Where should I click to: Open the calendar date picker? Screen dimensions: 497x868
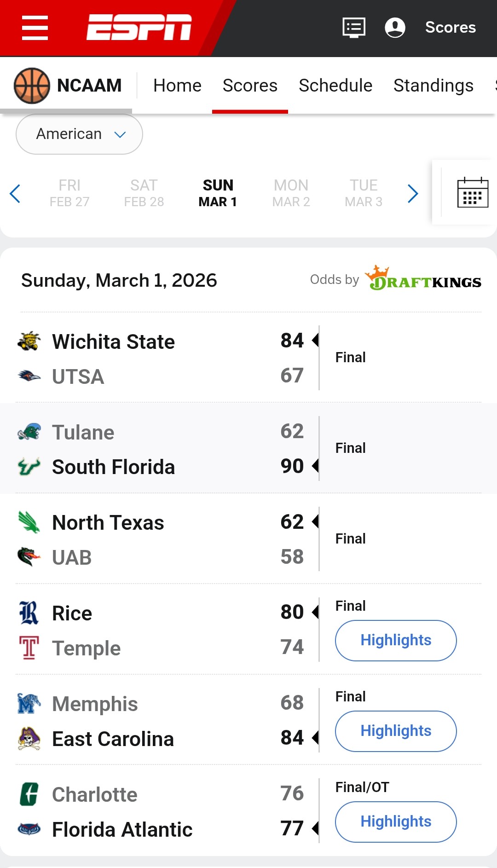473,192
